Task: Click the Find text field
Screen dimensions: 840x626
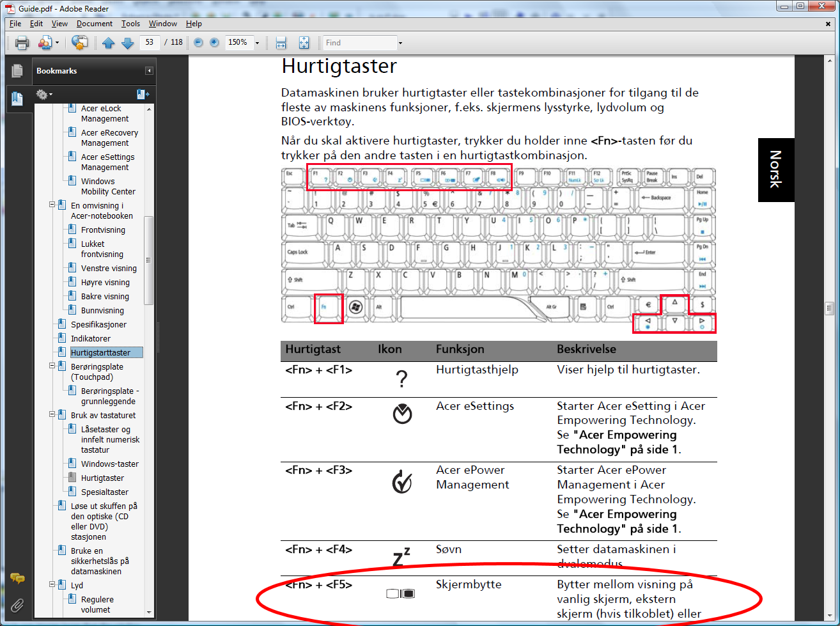Action: pyautogui.click(x=360, y=43)
